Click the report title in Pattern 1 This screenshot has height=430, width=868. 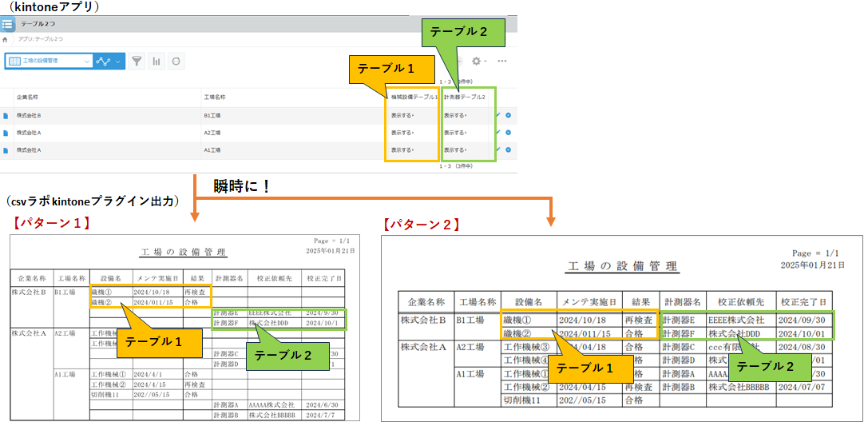click(x=183, y=253)
